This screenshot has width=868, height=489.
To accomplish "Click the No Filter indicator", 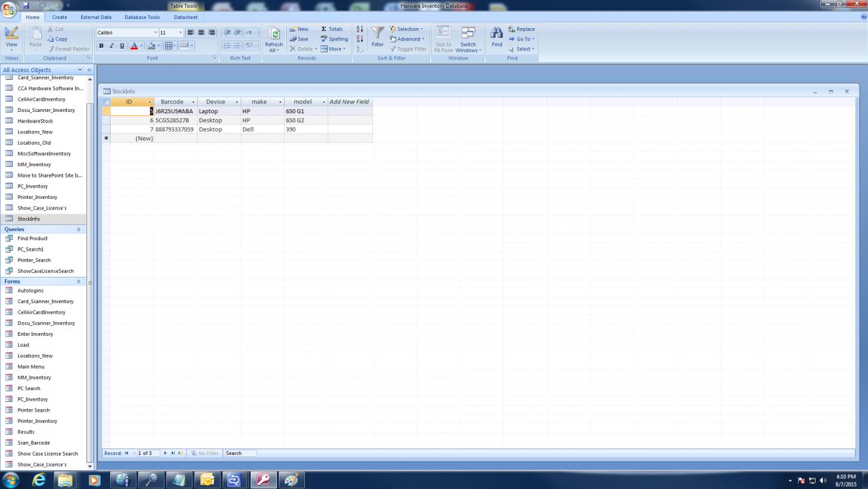I will tap(204, 453).
